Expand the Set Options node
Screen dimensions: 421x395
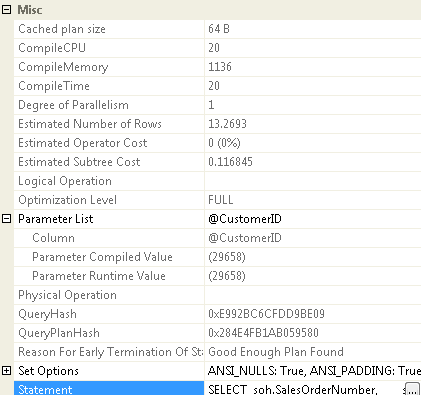(x=6, y=371)
